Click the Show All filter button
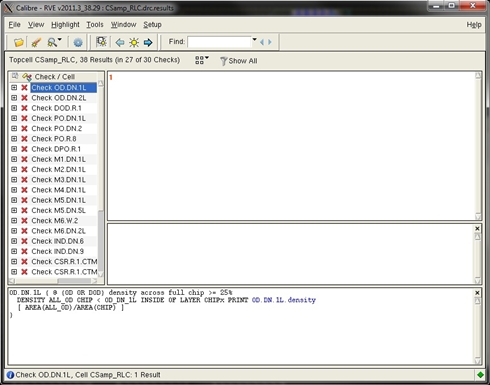Viewport: 490px width, 385px height. (x=239, y=61)
